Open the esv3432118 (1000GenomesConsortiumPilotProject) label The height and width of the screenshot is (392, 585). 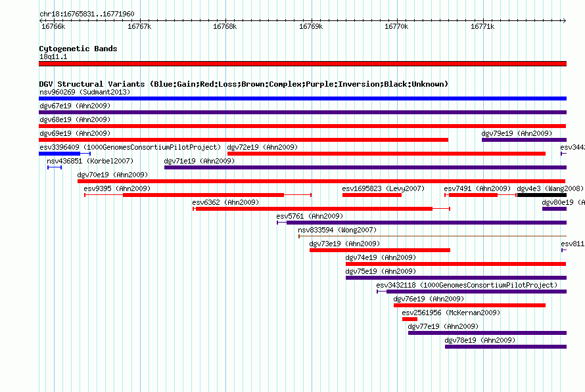467,285
